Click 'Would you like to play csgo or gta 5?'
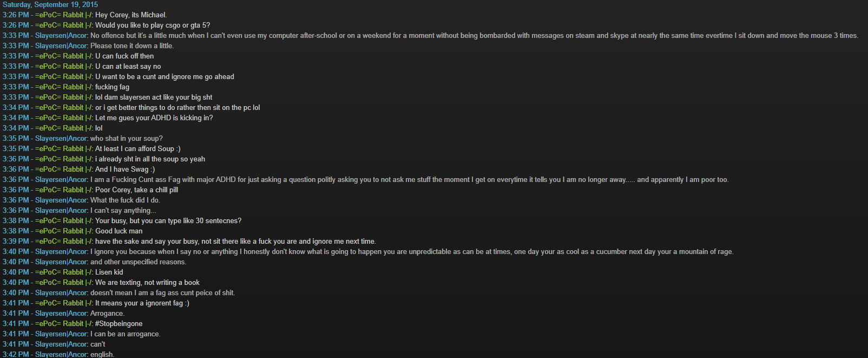Screen dimensions: 868x358 (x=153, y=25)
